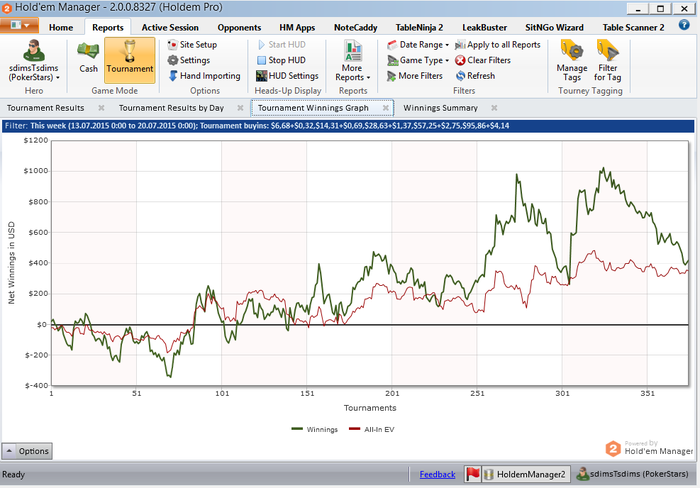
Task: Switch to the Home ribbon tab
Action: (x=61, y=28)
